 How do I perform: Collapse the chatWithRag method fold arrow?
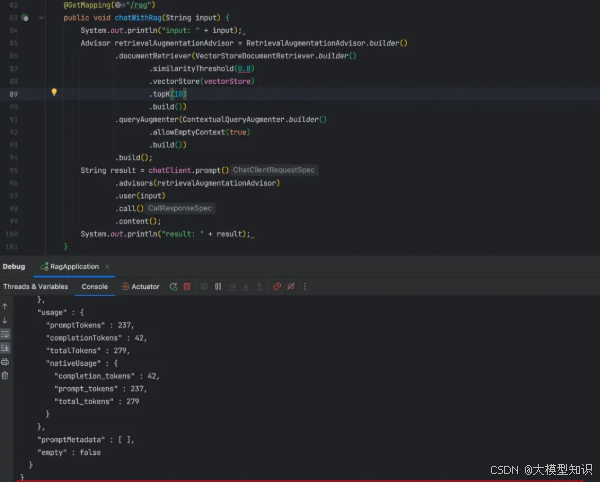(41, 18)
